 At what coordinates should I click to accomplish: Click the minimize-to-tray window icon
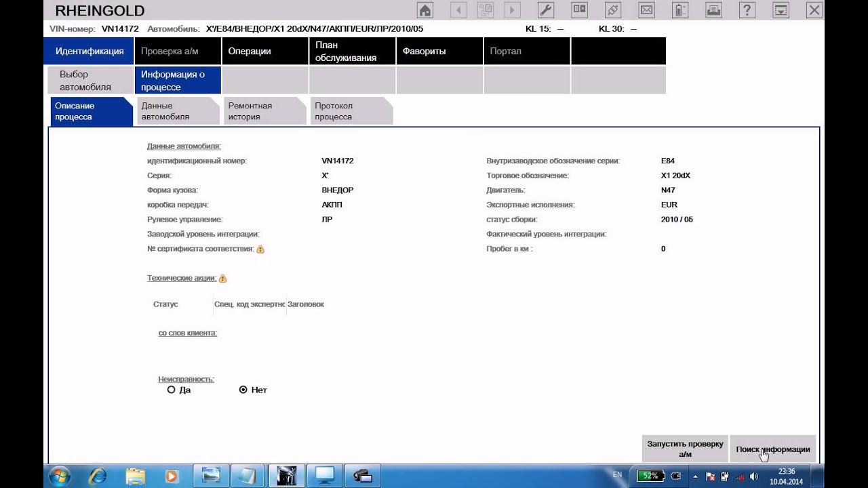coord(781,10)
